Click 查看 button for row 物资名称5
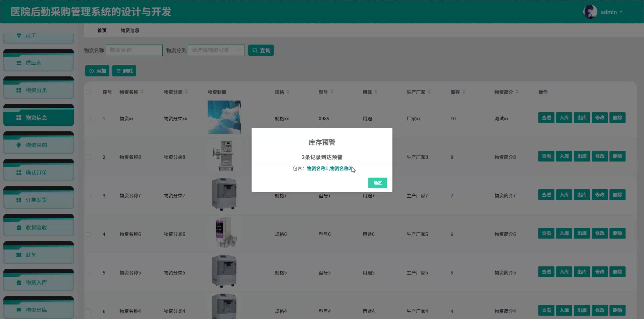 pyautogui.click(x=546, y=272)
